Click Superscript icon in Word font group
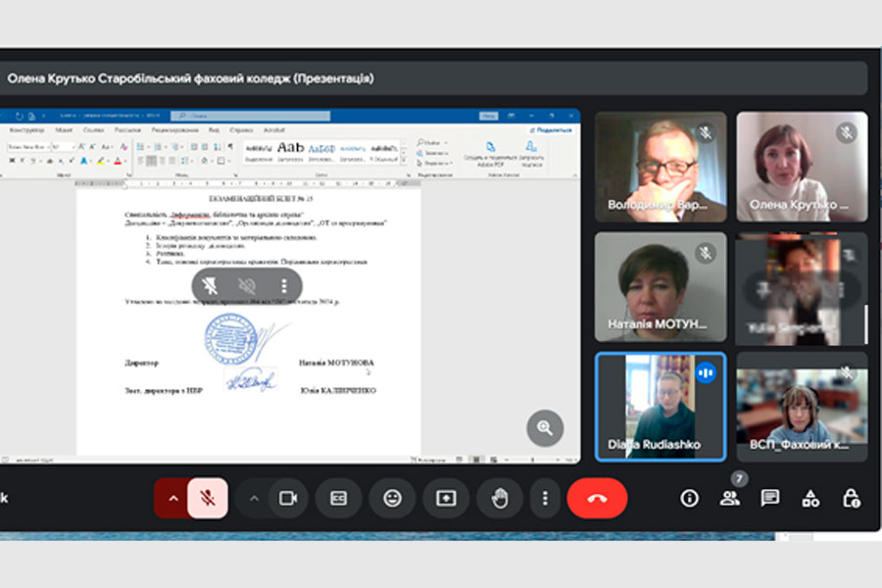This screenshot has height=588, width=882. [x=72, y=161]
